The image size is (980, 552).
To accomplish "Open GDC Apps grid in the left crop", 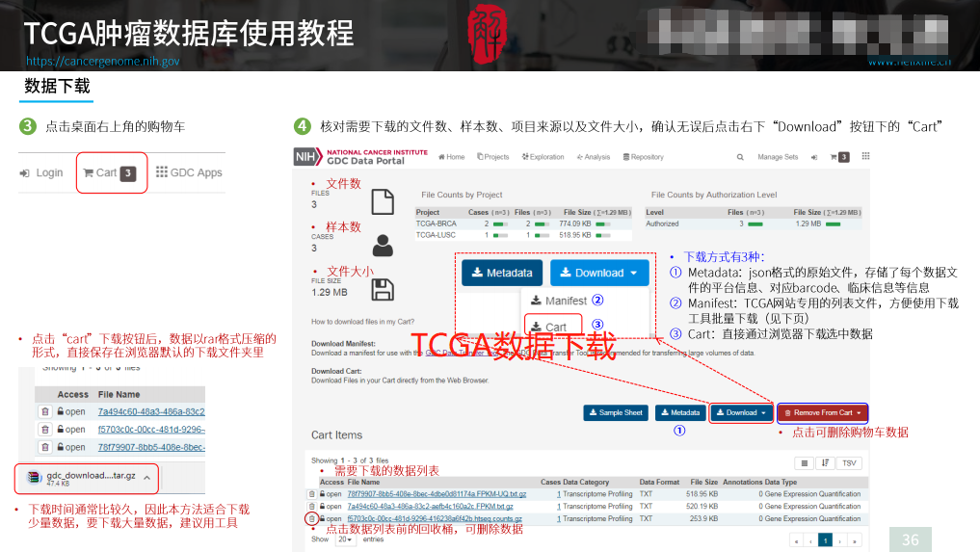I will [x=189, y=172].
